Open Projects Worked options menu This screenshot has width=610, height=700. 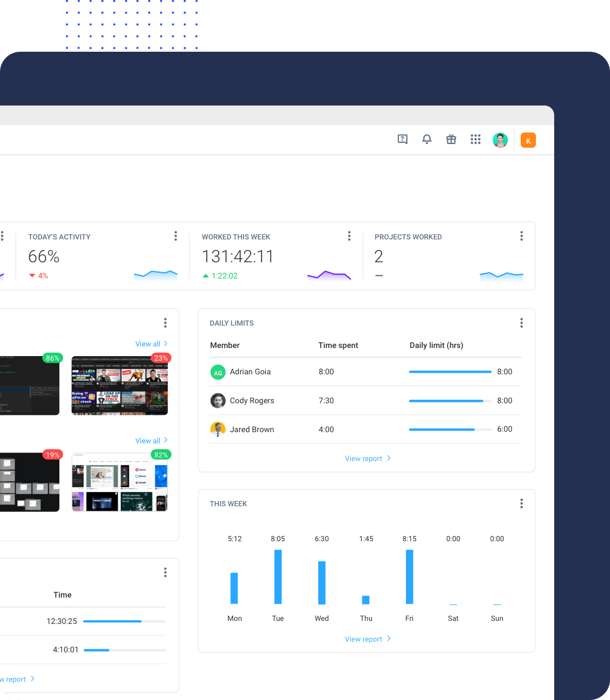pos(522,236)
